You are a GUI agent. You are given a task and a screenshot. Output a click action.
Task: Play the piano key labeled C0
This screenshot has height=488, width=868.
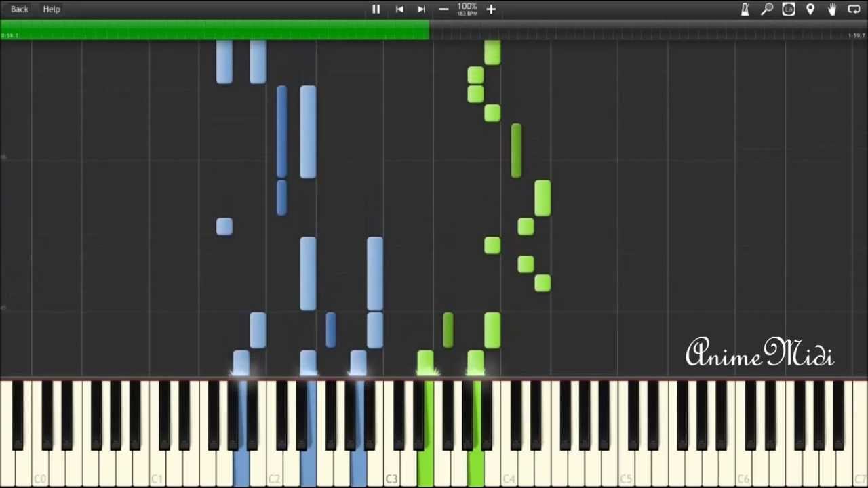click(x=40, y=434)
